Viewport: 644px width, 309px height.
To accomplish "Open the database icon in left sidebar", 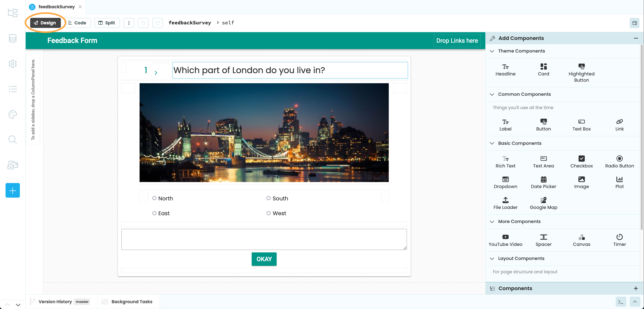I will 13,38.
